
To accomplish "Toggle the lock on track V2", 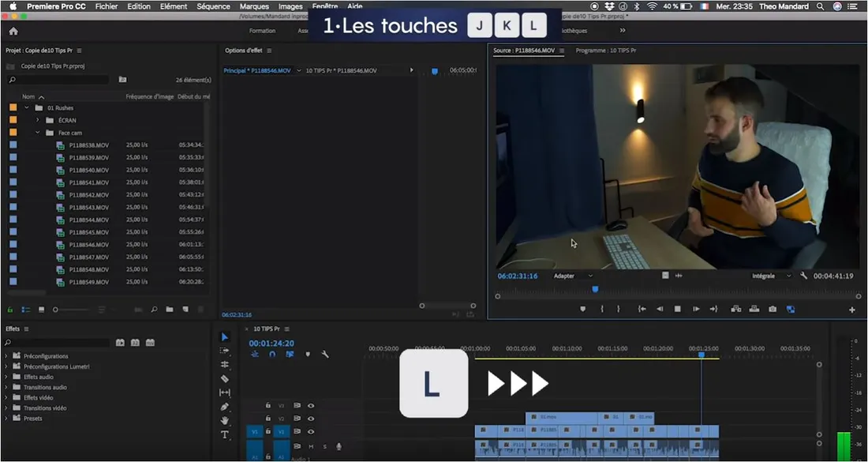I will click(268, 419).
